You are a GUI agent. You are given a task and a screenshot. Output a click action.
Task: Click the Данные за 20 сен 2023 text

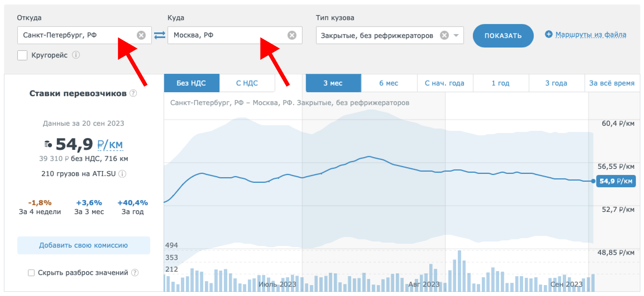tap(83, 123)
